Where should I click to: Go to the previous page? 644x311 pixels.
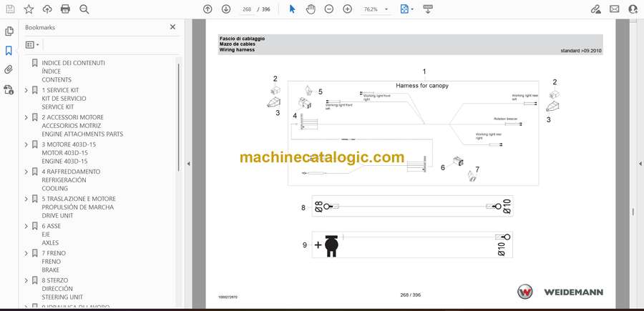coord(208,9)
